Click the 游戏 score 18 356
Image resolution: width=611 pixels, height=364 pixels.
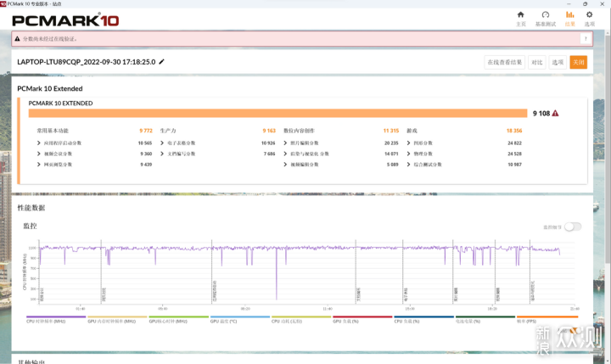click(514, 131)
